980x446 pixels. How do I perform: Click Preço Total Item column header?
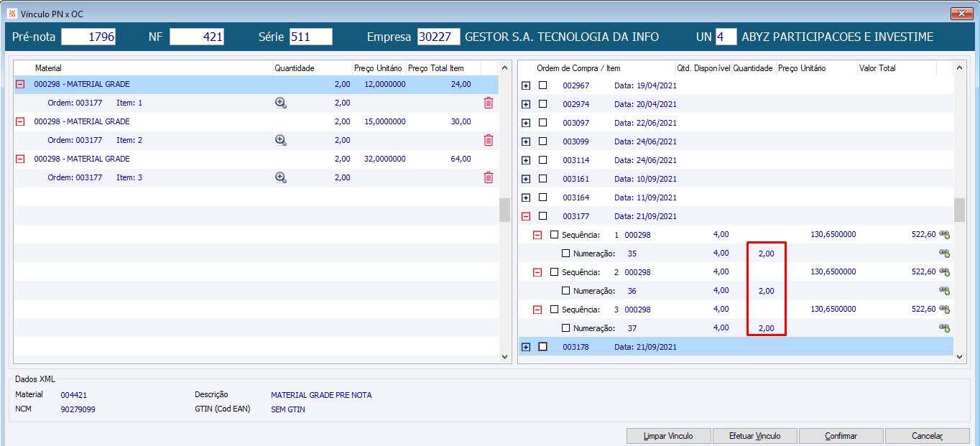[444, 68]
